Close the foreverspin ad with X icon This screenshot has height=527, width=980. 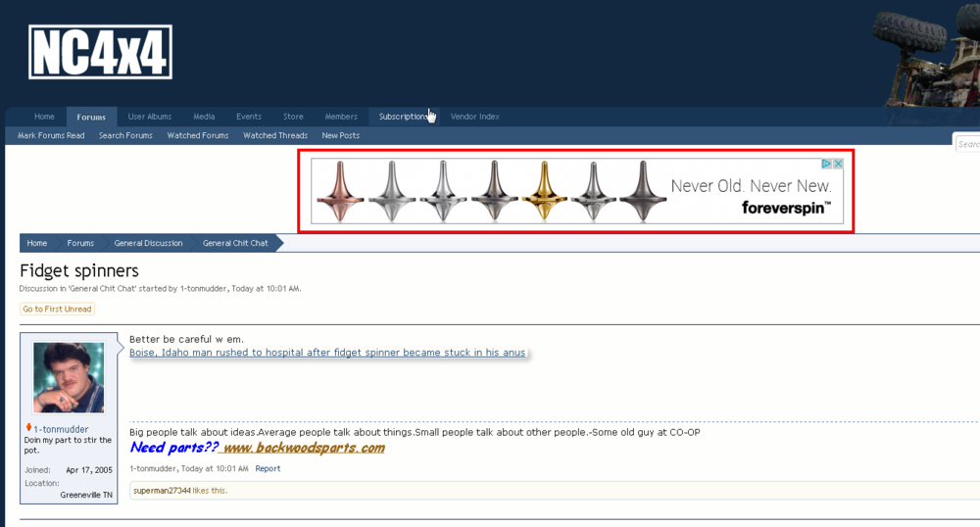tap(838, 164)
